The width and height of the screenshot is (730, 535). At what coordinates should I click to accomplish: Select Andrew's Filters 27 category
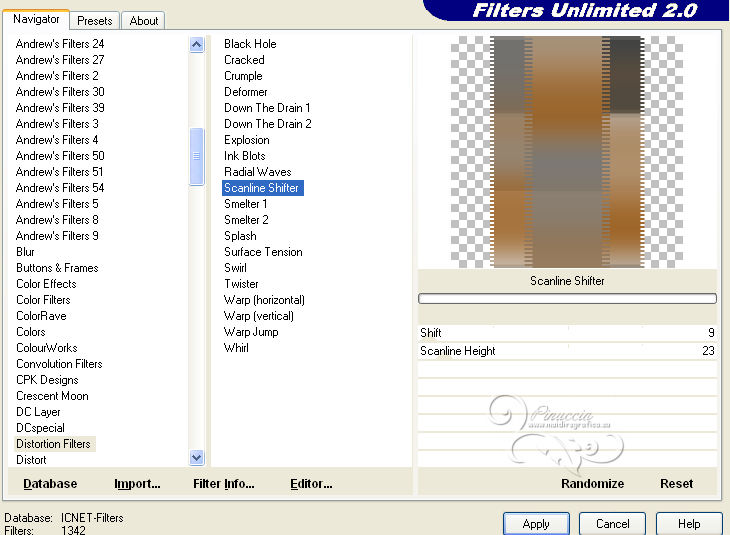click(60, 60)
